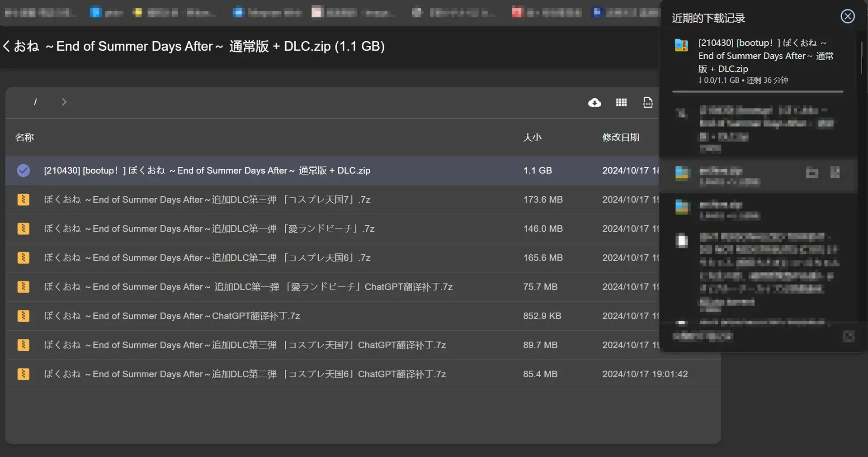
Task: Click archive icon of コスプレ天国7 ChatGPT翻译补丁
Action: coord(24,345)
